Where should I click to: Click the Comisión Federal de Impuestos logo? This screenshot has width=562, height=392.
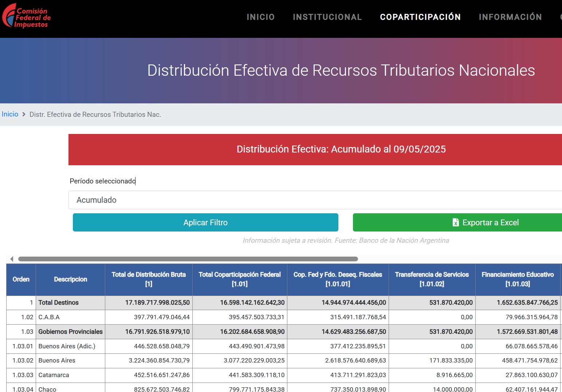coord(26,16)
